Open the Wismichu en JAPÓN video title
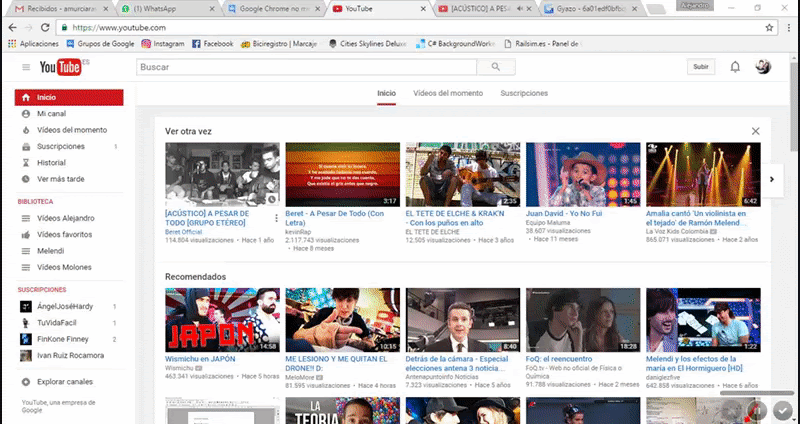 pos(200,359)
